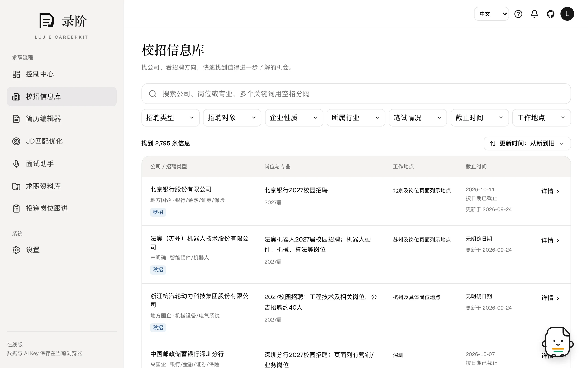Open 详情 for 浙江杭汽轮动力科技 row
This screenshot has height=368, width=588.
coord(550,298)
